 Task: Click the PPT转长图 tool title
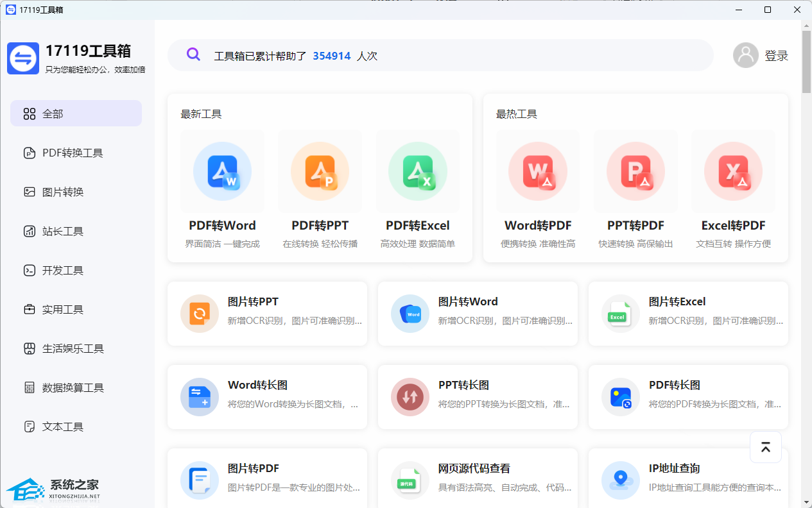click(x=463, y=385)
